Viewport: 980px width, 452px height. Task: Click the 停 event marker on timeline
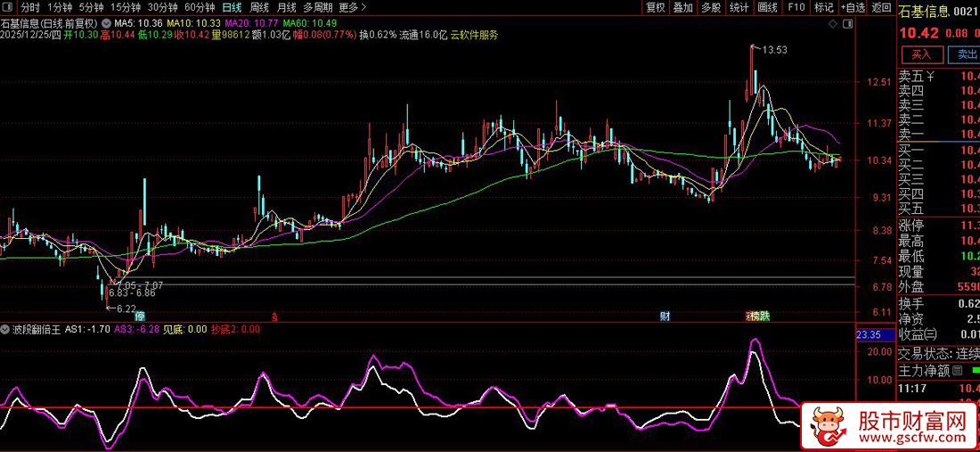[140, 316]
